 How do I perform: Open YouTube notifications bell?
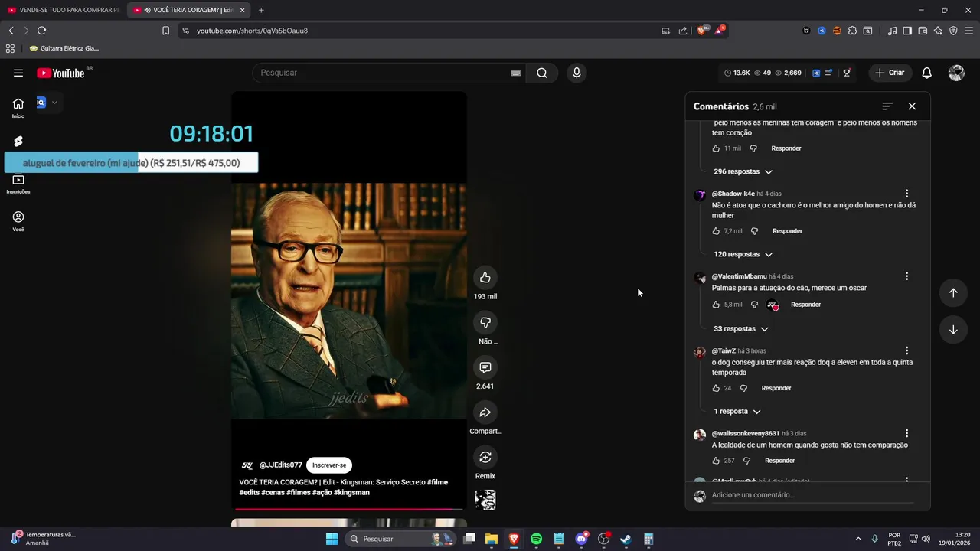[926, 73]
